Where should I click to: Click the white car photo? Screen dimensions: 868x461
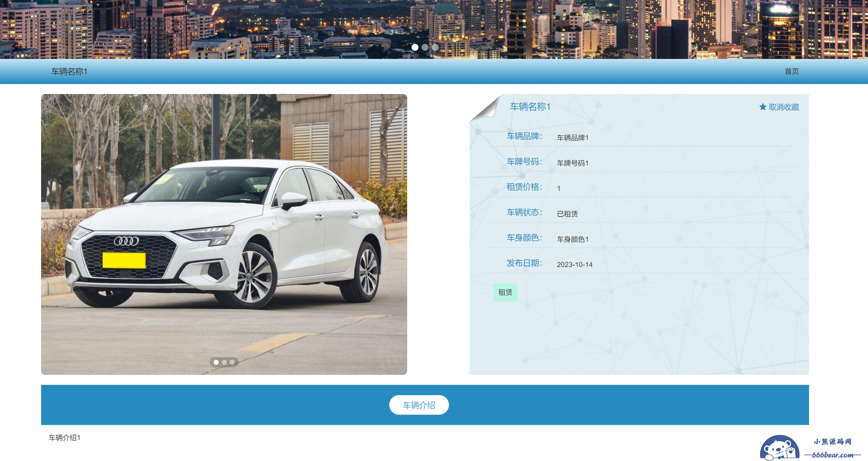click(x=224, y=234)
